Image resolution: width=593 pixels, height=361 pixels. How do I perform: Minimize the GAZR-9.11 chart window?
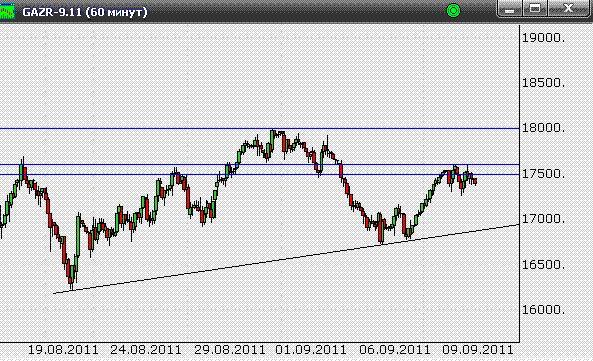(x=510, y=9)
